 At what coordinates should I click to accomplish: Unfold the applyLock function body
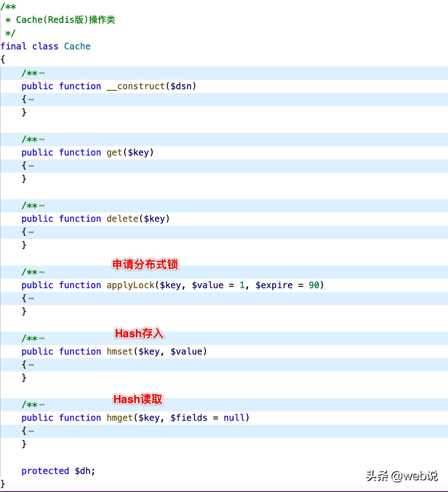[x=31, y=299]
